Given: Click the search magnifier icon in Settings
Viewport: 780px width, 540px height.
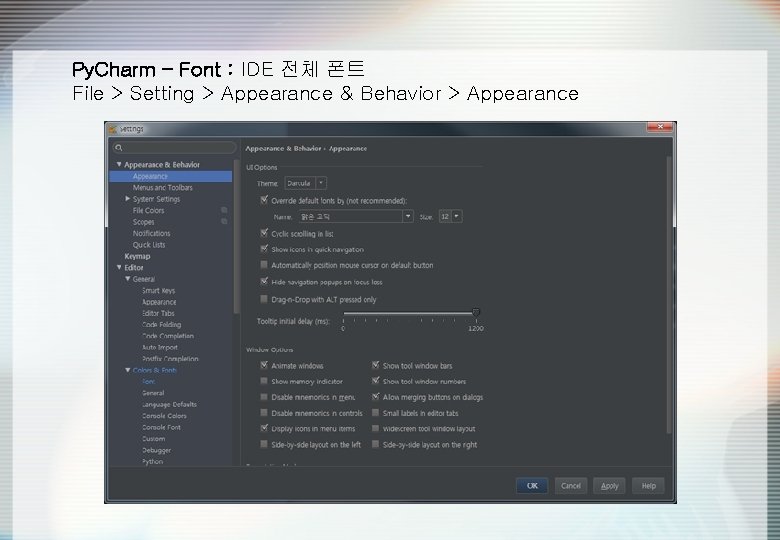Looking at the screenshot, I should 118,147.
